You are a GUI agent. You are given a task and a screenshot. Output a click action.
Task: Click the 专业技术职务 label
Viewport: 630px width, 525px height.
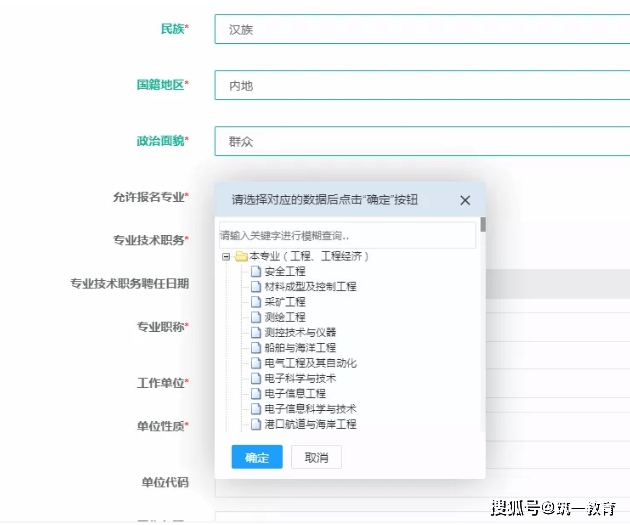pyautogui.click(x=151, y=240)
